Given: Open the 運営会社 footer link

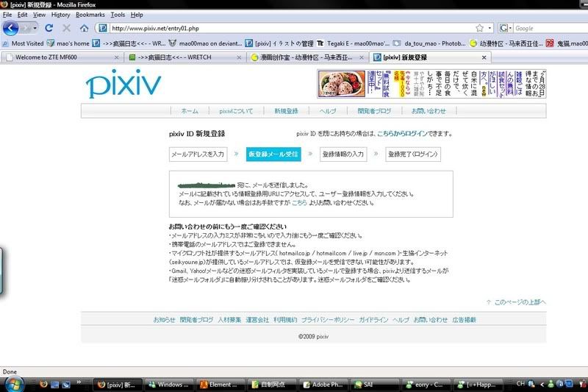Looking at the screenshot, I should click(257, 320).
